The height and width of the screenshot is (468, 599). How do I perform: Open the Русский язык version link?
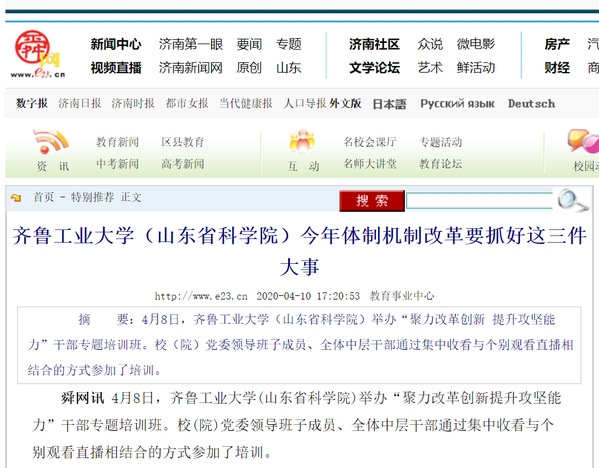point(457,104)
